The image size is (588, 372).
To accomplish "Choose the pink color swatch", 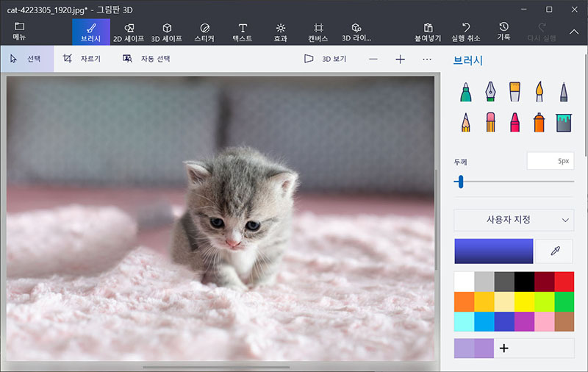I will (544, 321).
